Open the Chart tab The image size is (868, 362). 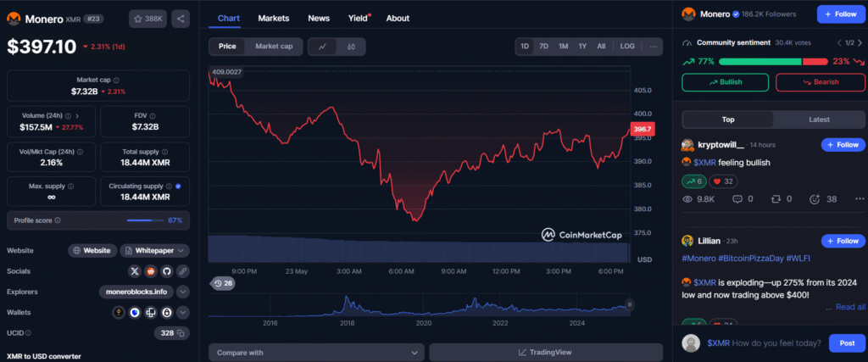[229, 19]
